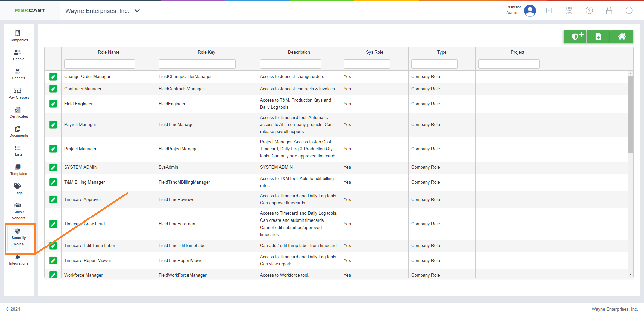Sort by Role Name column header
This screenshot has width=644, height=316.
(108, 52)
